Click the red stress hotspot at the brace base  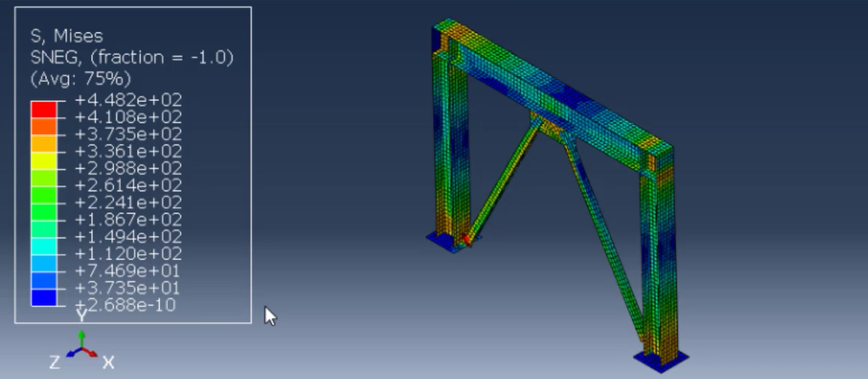click(466, 240)
